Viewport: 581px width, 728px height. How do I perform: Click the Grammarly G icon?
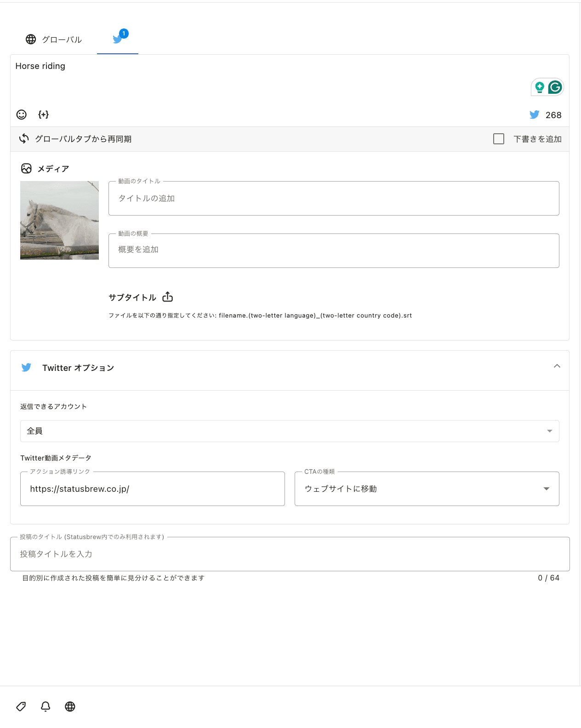point(555,87)
